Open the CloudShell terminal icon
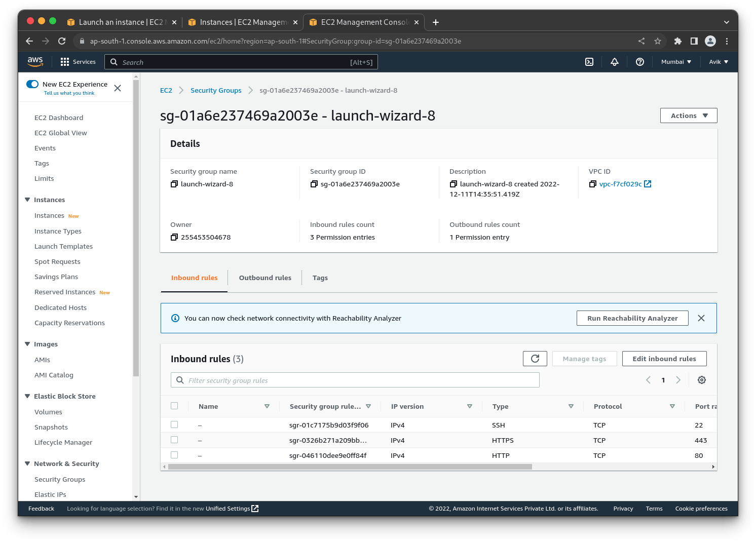Screen dimensions: 756x542 pyautogui.click(x=589, y=61)
